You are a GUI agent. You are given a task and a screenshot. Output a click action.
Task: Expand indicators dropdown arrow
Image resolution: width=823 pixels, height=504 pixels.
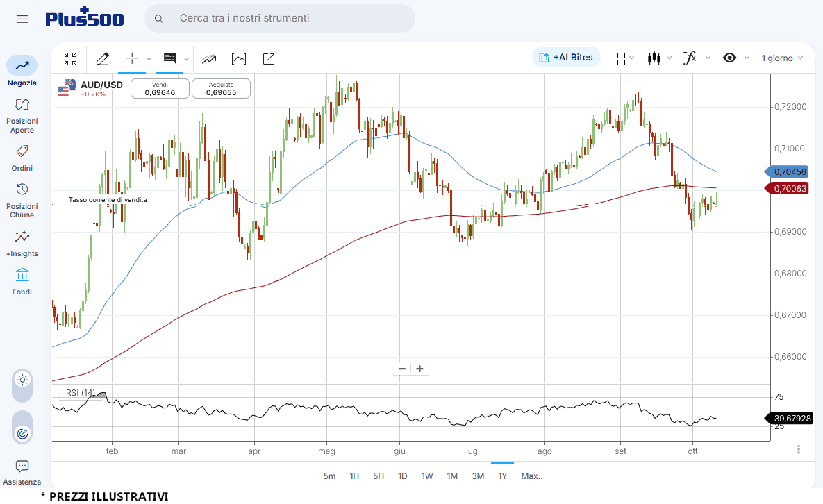[708, 58]
